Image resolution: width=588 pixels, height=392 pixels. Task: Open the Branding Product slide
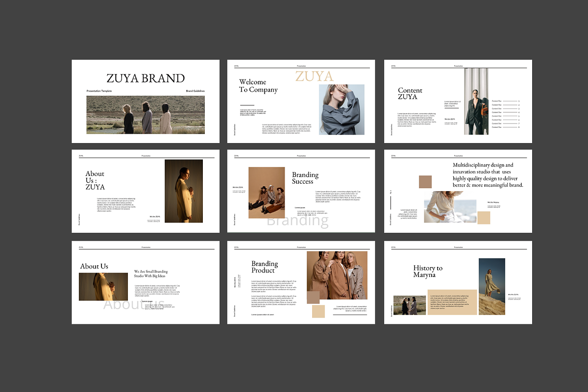click(x=301, y=282)
